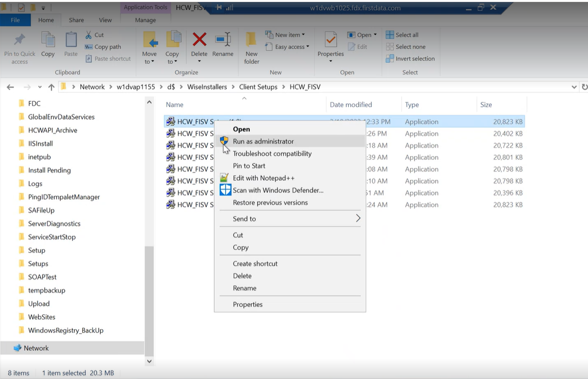The image size is (588, 379).
Task: Expand the New item dropdown
Action: [303, 35]
